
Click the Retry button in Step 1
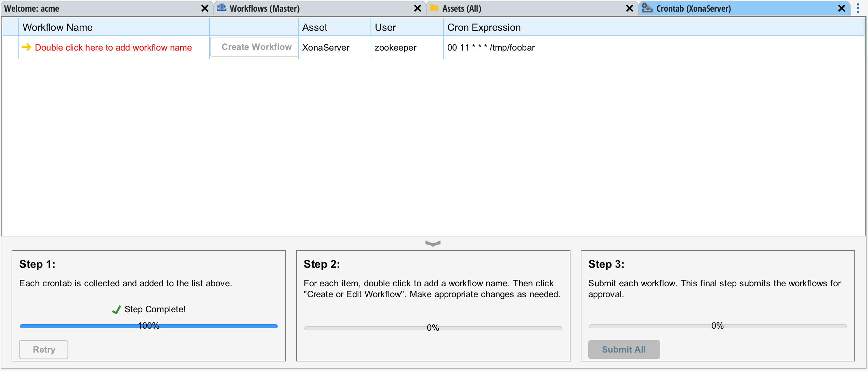coord(44,349)
